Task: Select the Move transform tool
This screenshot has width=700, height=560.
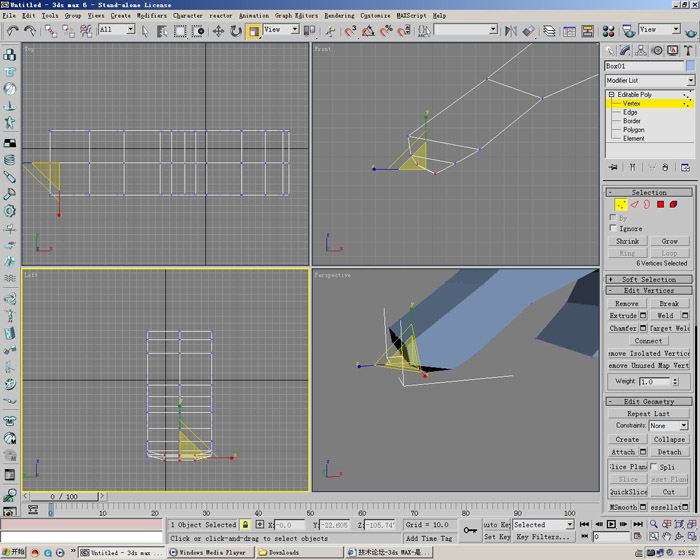Action: click(x=218, y=31)
